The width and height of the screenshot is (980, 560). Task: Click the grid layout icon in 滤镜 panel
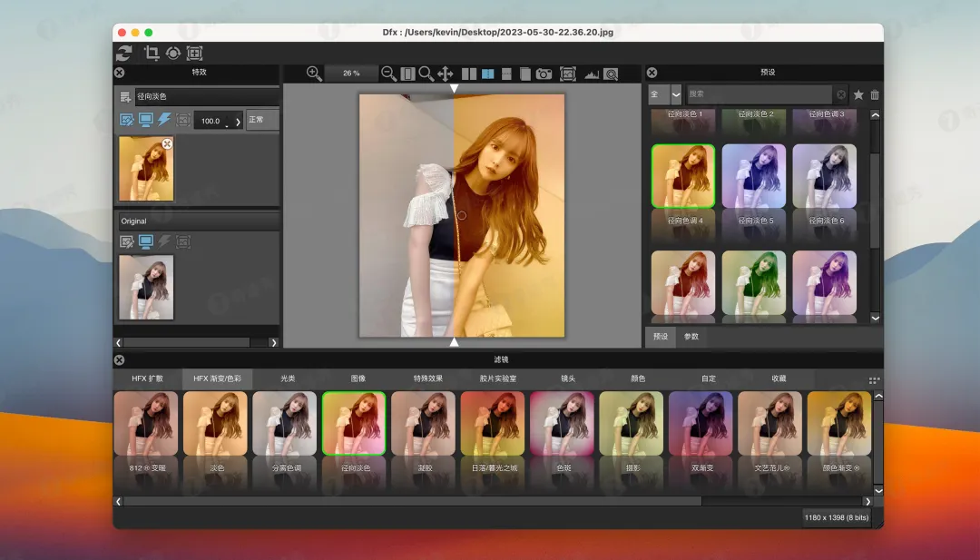[x=875, y=380]
